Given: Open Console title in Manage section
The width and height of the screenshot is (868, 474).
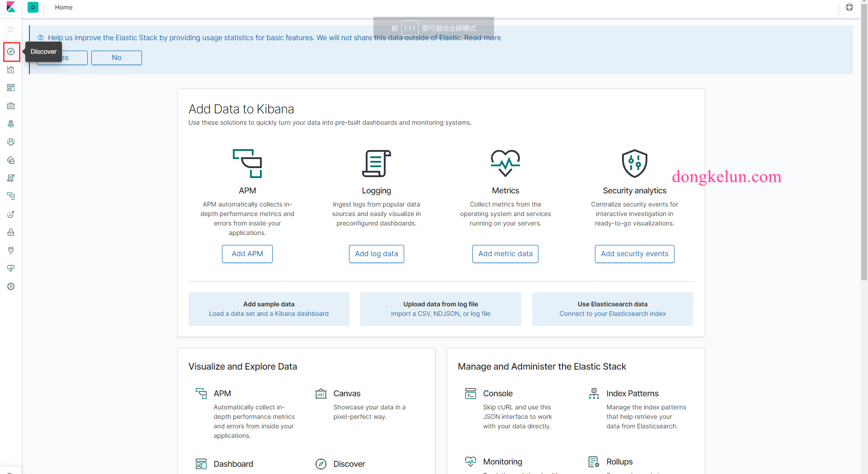Looking at the screenshot, I should [x=498, y=394].
